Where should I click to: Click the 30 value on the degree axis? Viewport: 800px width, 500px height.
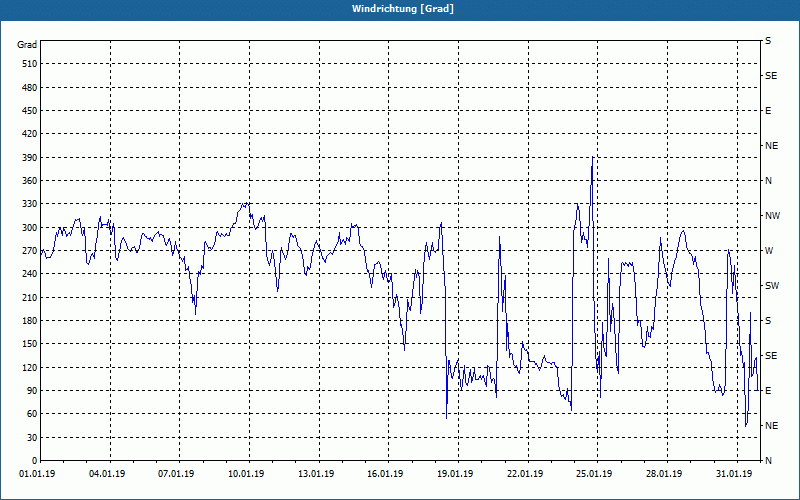32,437
